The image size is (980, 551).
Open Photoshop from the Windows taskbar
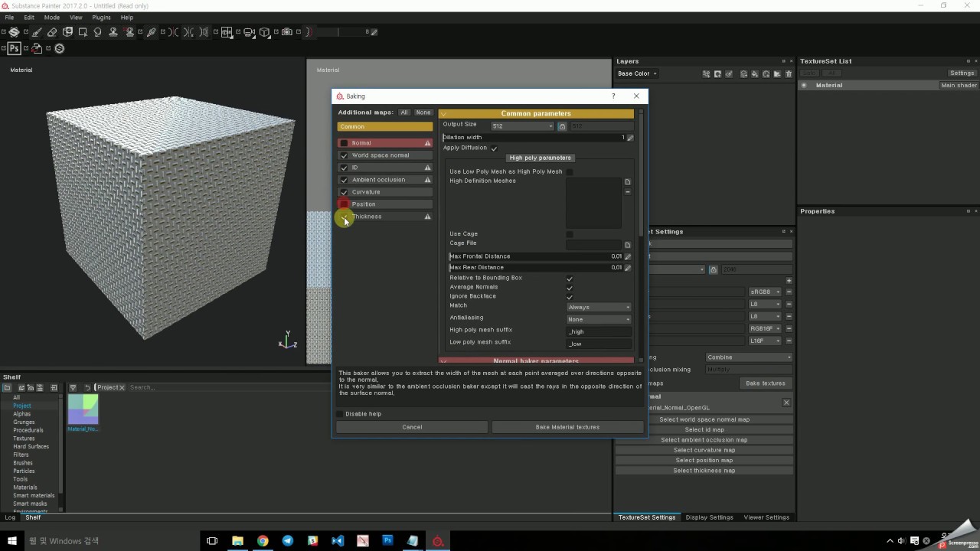[387, 540]
